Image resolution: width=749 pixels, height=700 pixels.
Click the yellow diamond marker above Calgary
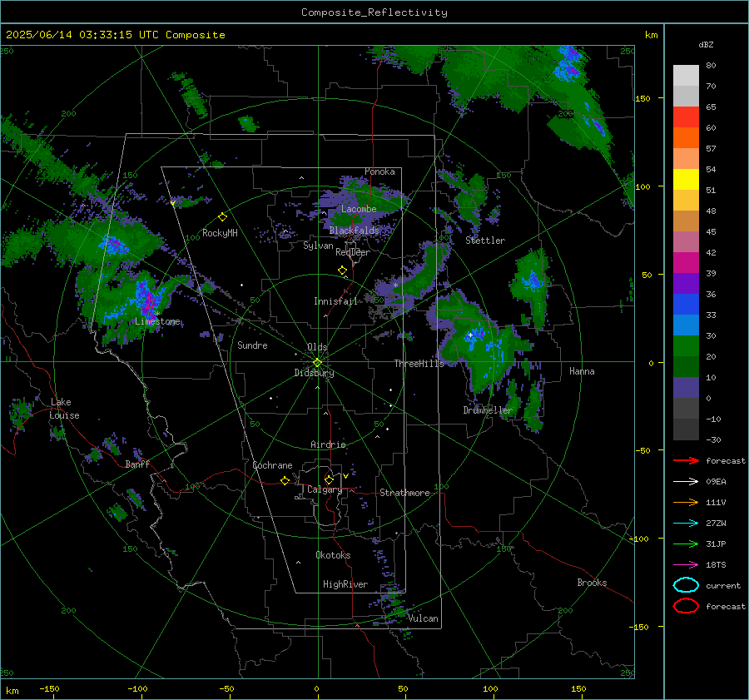tap(329, 479)
